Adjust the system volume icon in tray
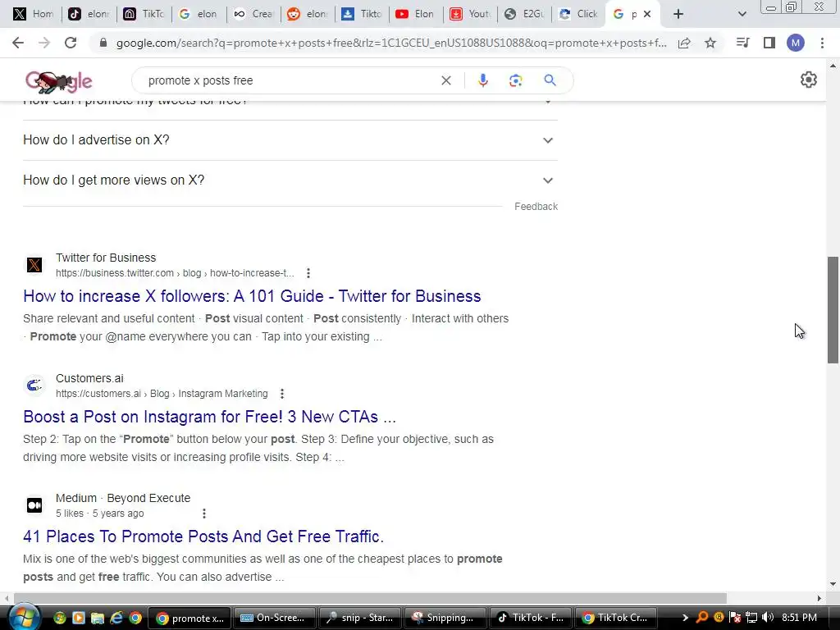 point(767,618)
